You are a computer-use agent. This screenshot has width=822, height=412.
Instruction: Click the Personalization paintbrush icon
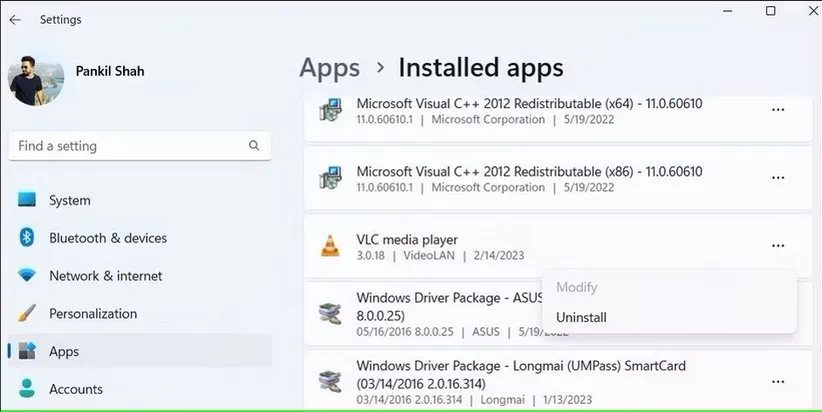pos(27,313)
